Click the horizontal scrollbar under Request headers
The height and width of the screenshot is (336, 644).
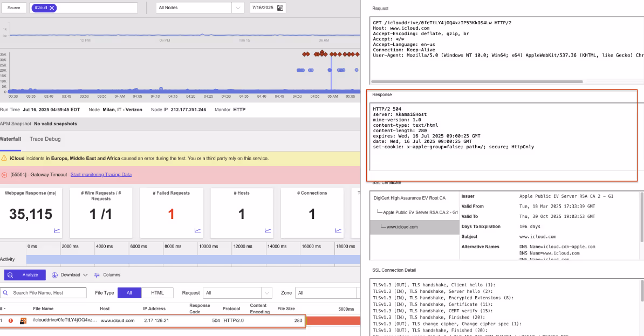pos(477,82)
